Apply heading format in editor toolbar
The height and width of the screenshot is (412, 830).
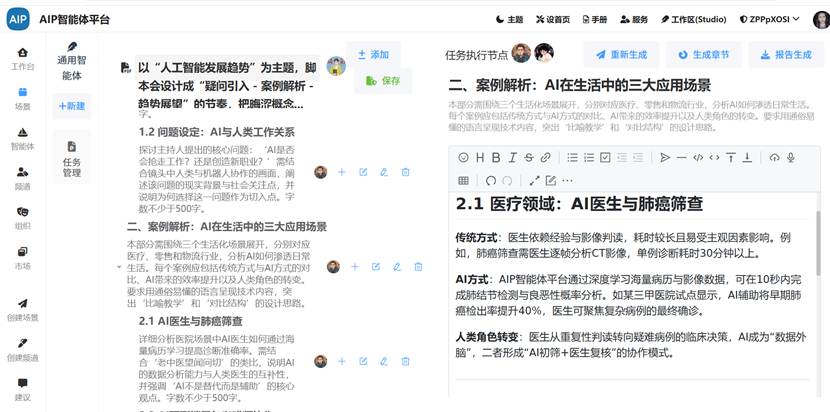coord(480,157)
